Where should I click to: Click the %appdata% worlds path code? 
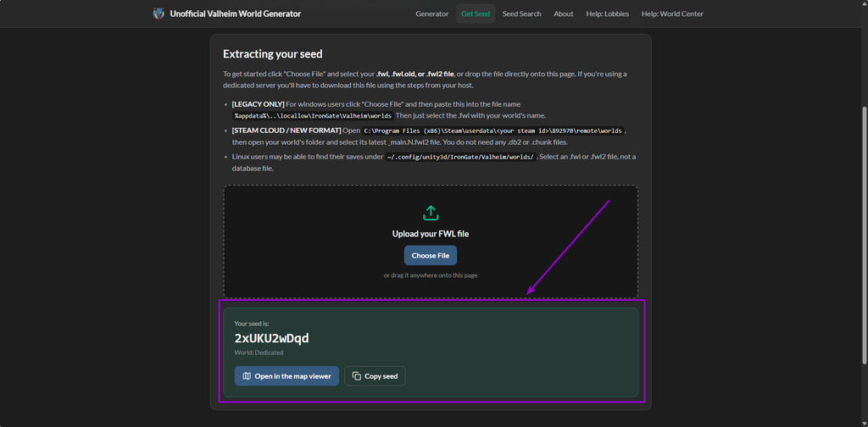313,115
